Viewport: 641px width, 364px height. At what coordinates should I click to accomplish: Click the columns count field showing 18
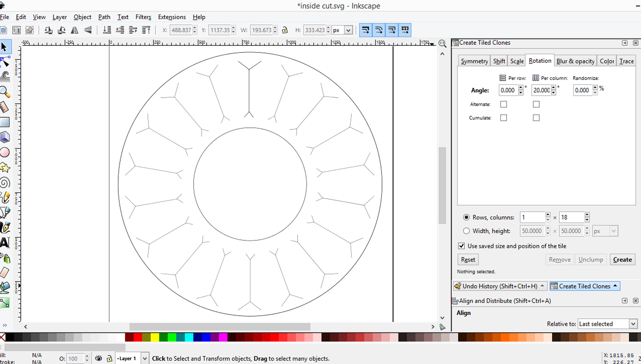(x=572, y=217)
